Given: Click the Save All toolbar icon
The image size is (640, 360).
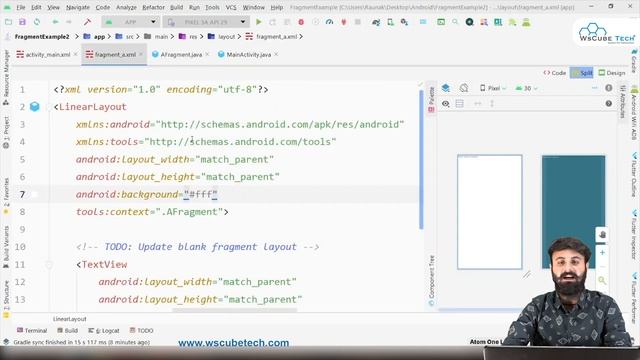Looking at the screenshot, I should coord(22,22).
